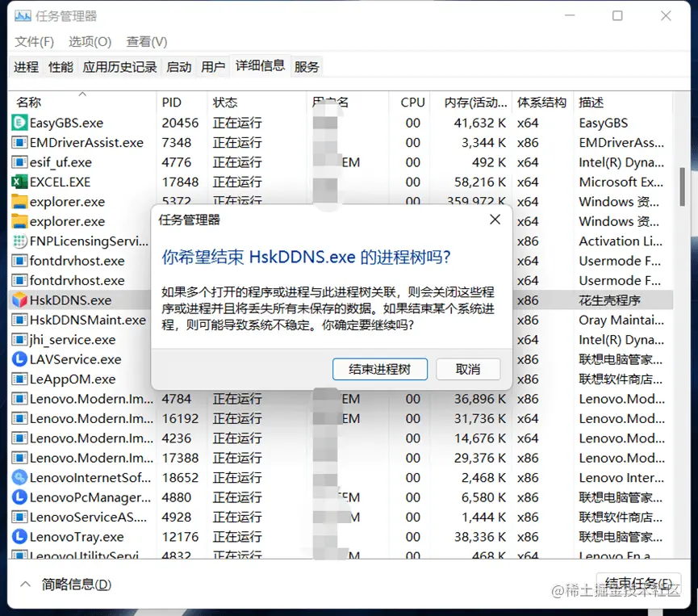Click PID 12176 cell
Image resolution: width=698 pixels, height=616 pixels.
(x=180, y=537)
